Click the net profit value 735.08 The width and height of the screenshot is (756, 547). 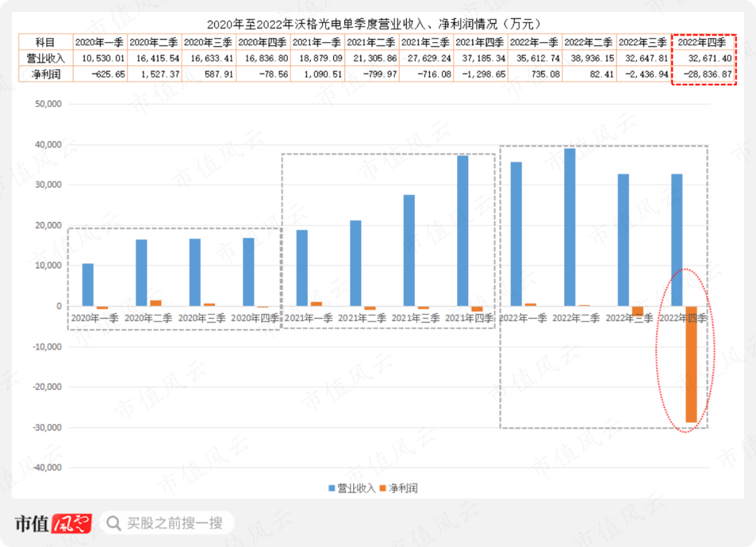tap(546, 74)
